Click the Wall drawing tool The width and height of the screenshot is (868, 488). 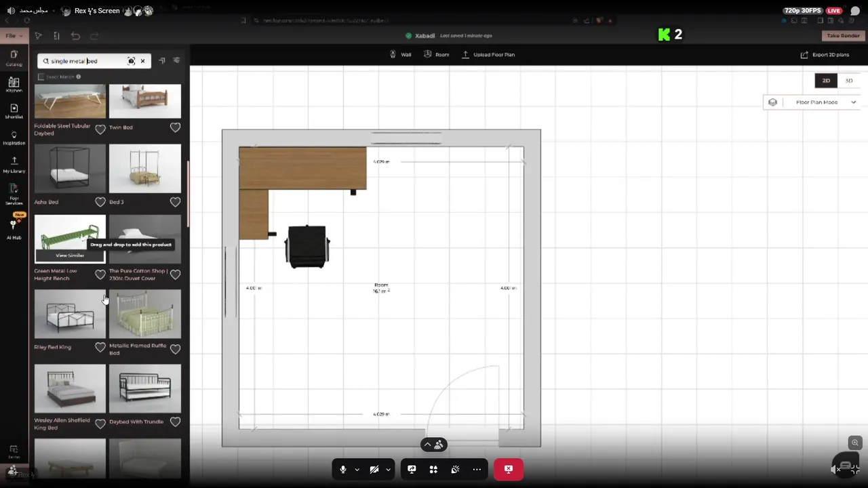tap(401, 54)
